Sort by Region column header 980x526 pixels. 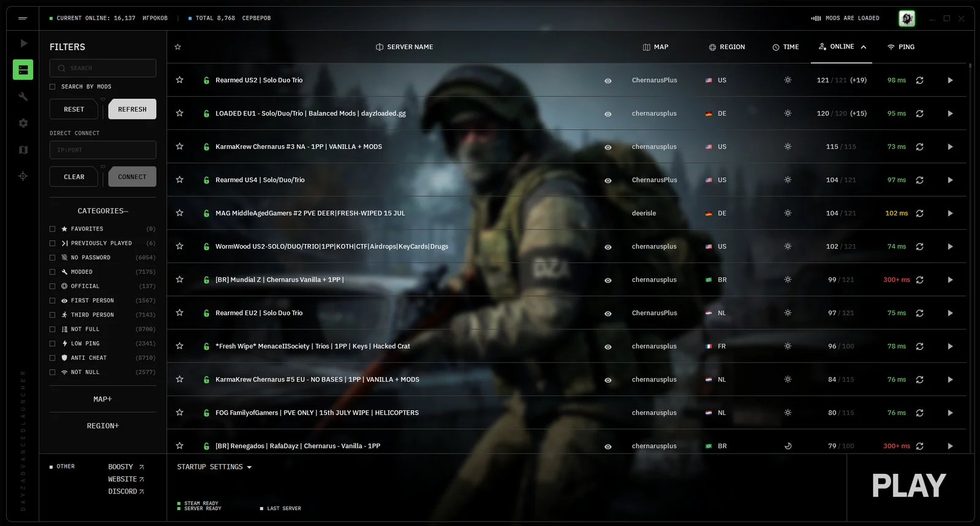pyautogui.click(x=727, y=47)
